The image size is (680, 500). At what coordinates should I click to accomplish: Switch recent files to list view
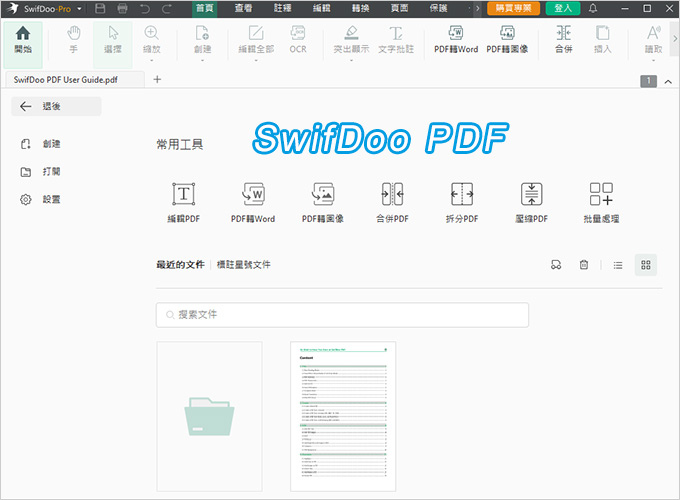tap(618, 265)
